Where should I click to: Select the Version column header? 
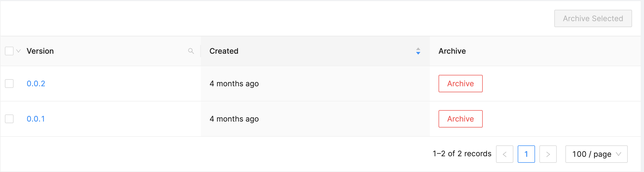[40, 51]
